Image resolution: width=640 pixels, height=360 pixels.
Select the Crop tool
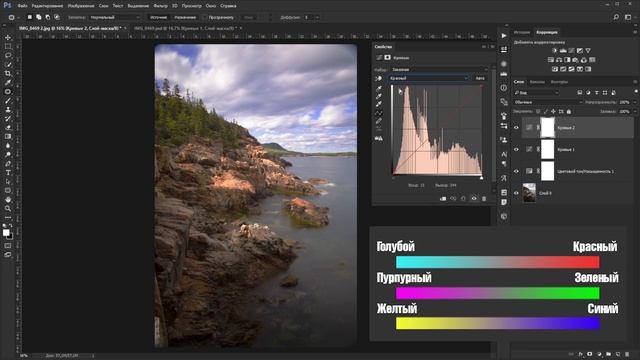click(x=8, y=73)
